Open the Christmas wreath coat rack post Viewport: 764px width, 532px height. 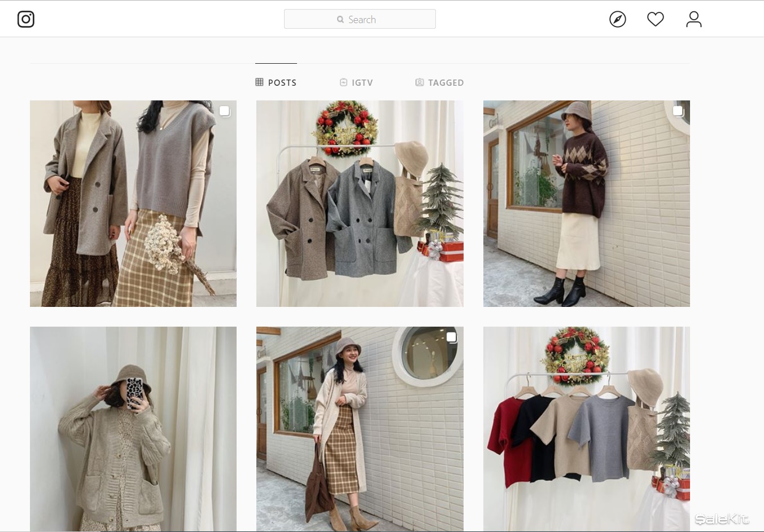[360, 203]
